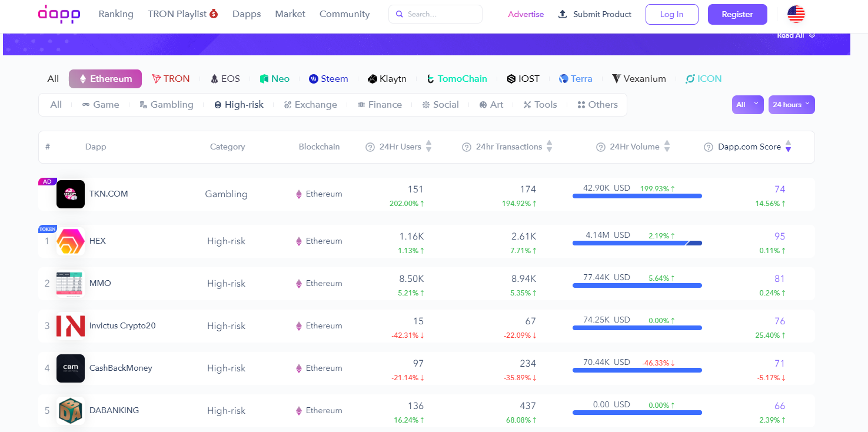The height and width of the screenshot is (432, 868).
Task: Select the Social category filter
Action: pyautogui.click(x=440, y=105)
